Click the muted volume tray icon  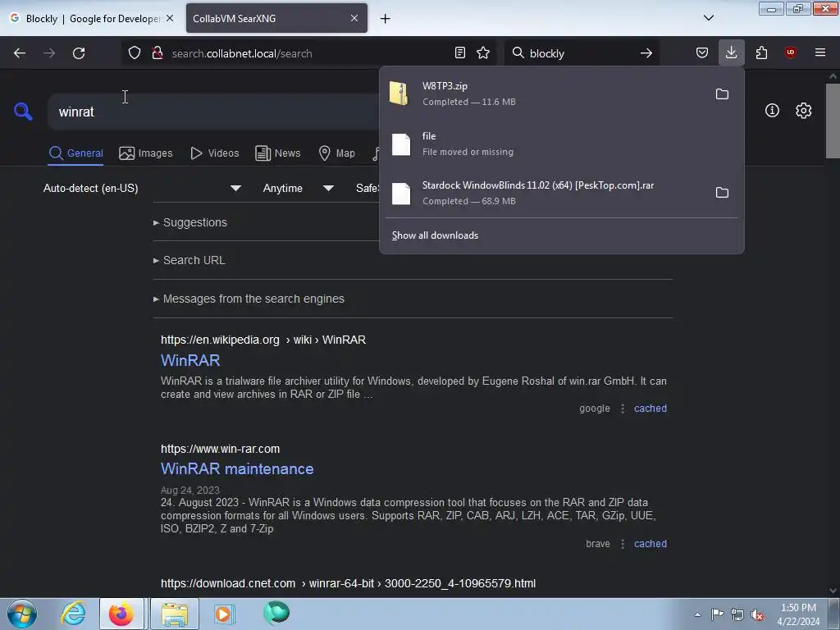tap(757, 614)
